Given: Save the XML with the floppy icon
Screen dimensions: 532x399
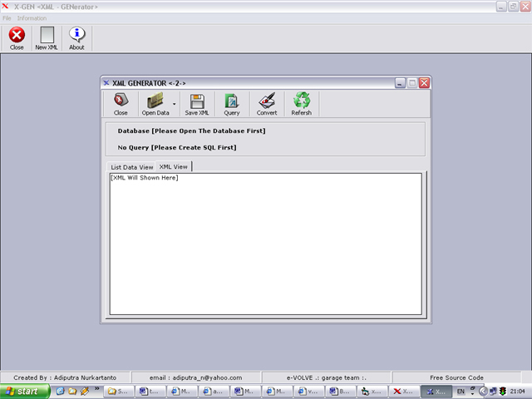Looking at the screenshot, I should click(197, 103).
